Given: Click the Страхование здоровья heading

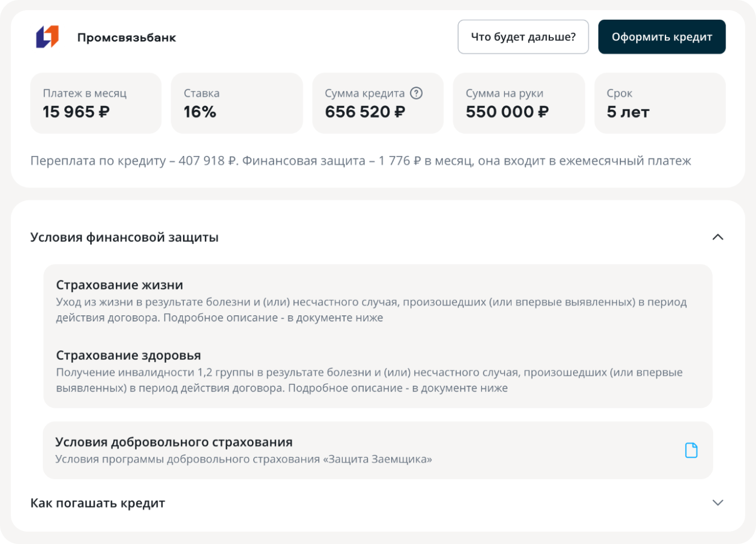Looking at the screenshot, I should point(128,355).
